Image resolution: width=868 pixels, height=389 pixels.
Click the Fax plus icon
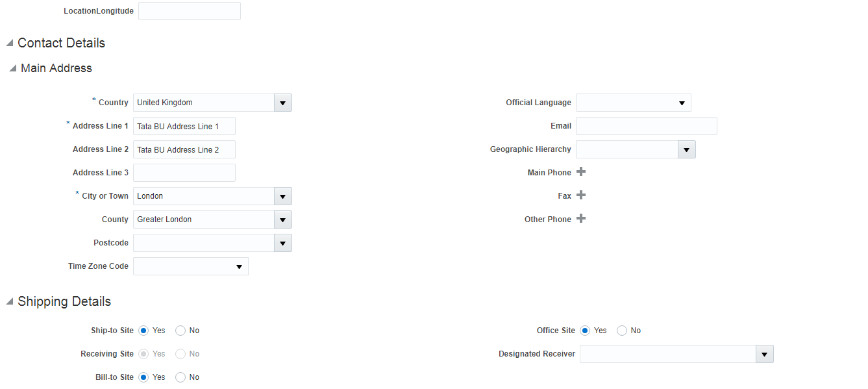pyautogui.click(x=581, y=195)
